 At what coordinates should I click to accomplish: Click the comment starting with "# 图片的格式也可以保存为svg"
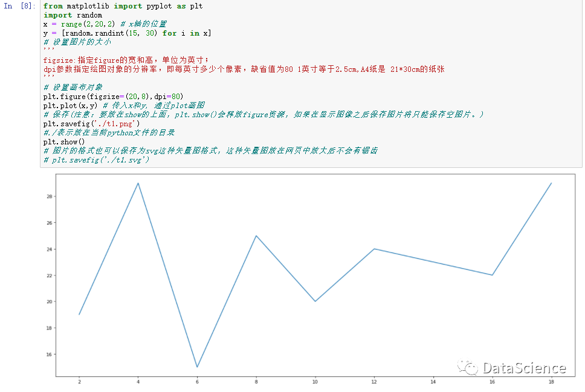[210, 150]
